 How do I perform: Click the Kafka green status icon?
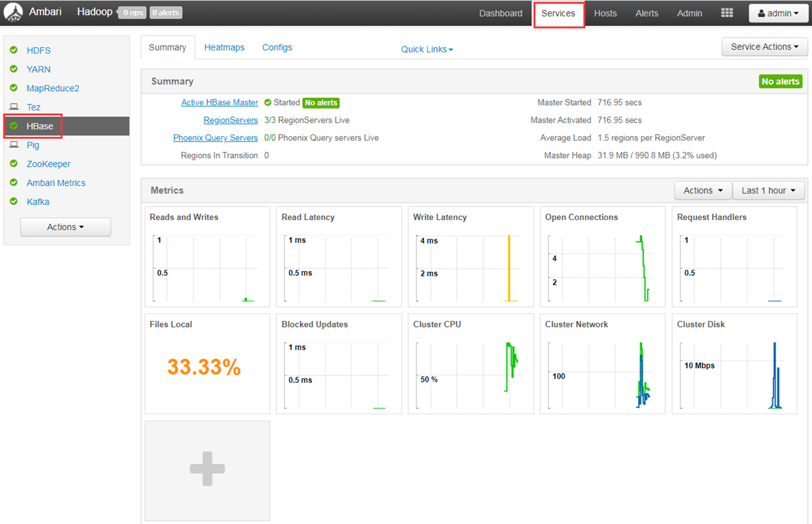(x=14, y=202)
